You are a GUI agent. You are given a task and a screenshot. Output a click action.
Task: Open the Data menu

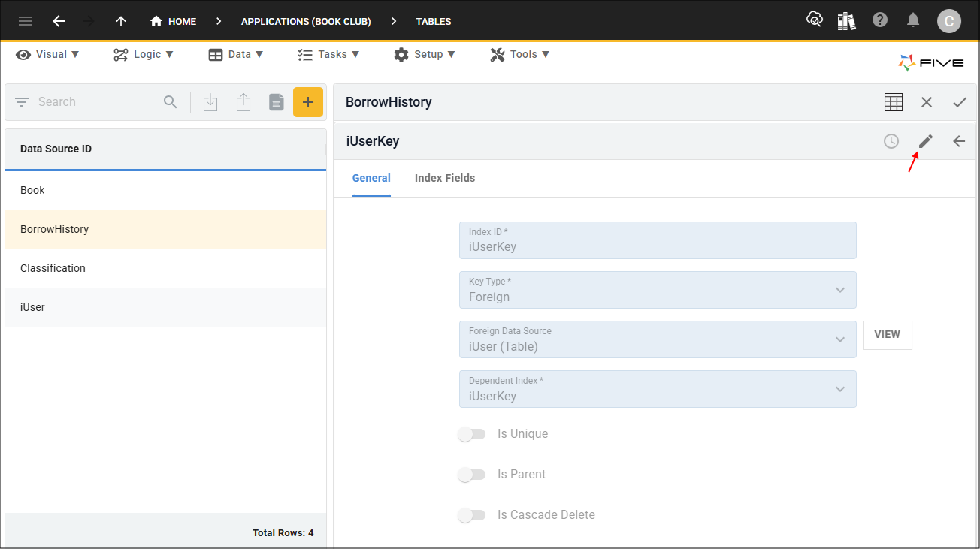tap(236, 54)
